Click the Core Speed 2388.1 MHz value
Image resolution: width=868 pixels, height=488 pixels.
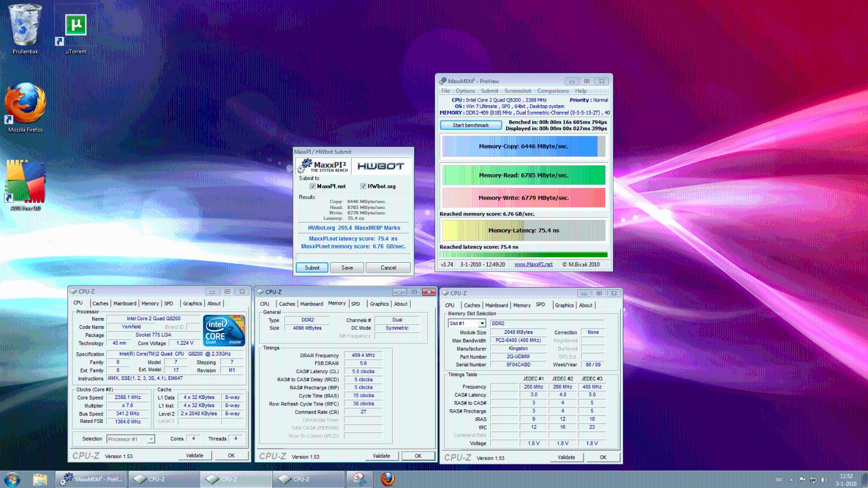127,397
